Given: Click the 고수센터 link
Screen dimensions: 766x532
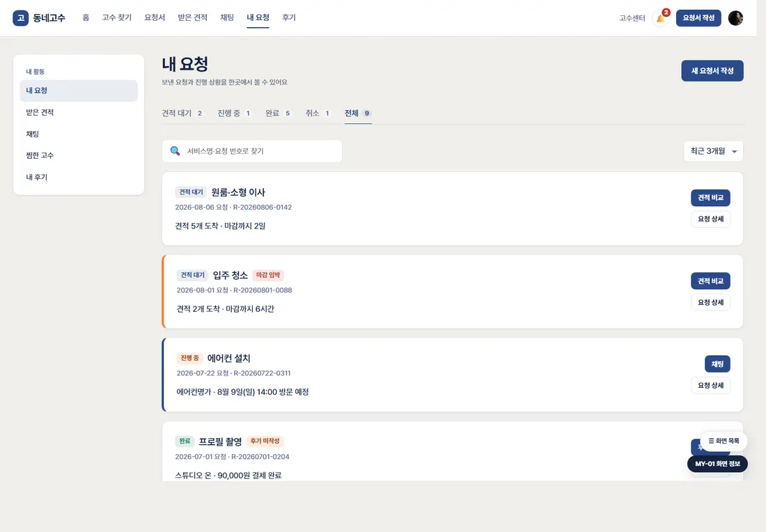Looking at the screenshot, I should coord(632,18).
